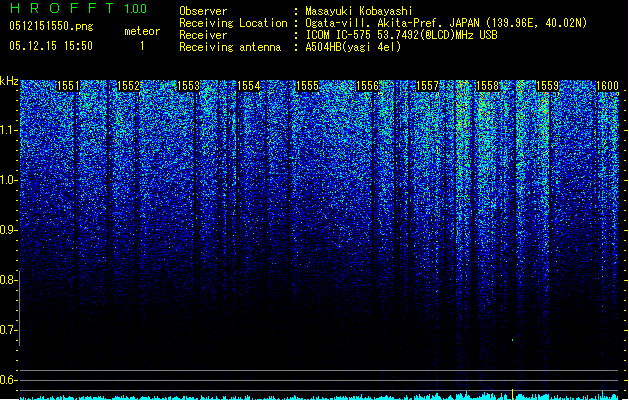Viewport: 629px width, 400px height.
Task: Click the Receiving Location label
Action: 233,23
